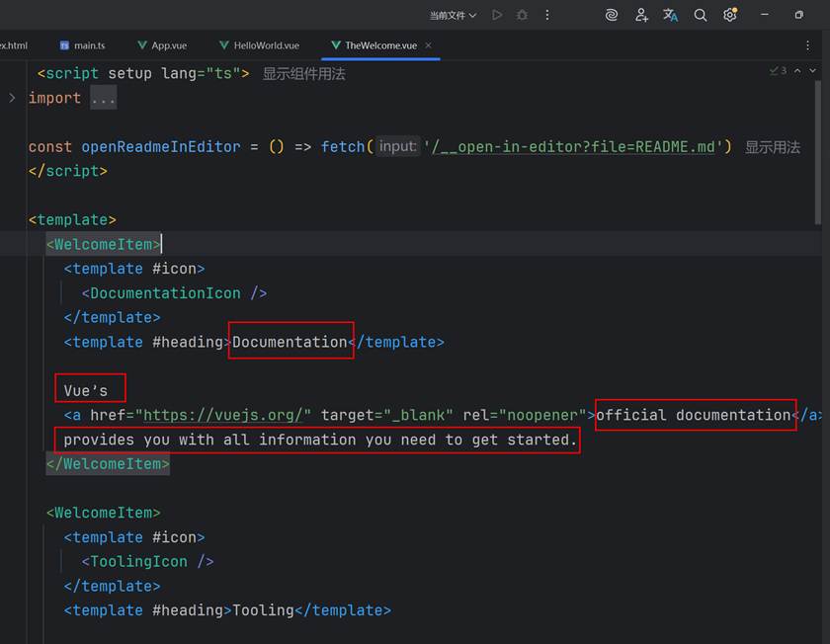Switch to the main.ts tab
Image resolution: width=830 pixels, height=644 pixels.
tap(83, 45)
